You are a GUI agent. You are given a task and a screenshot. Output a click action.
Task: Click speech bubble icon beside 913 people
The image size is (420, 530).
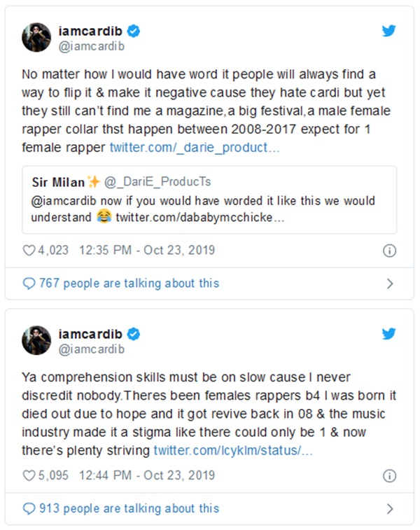[x=29, y=508]
